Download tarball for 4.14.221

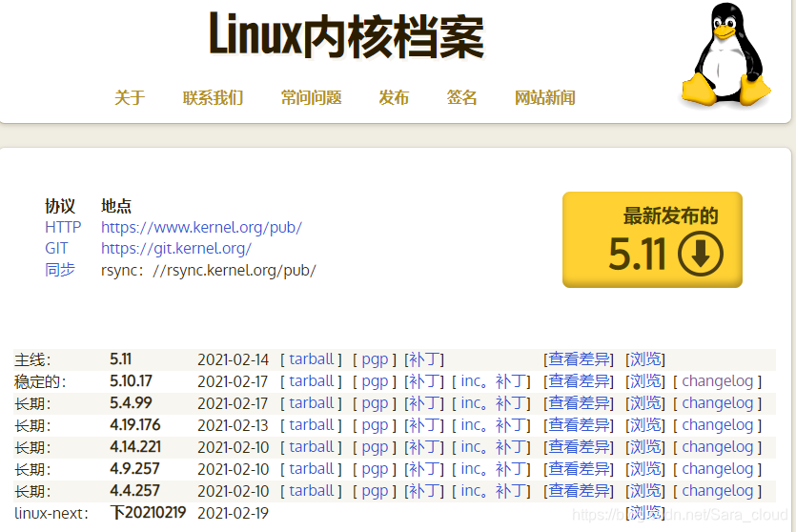[x=311, y=447]
